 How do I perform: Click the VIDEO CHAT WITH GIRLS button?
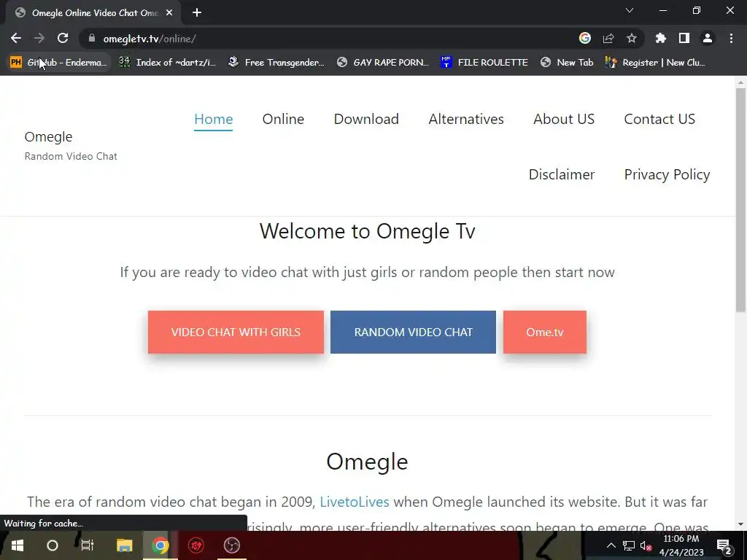tap(236, 332)
